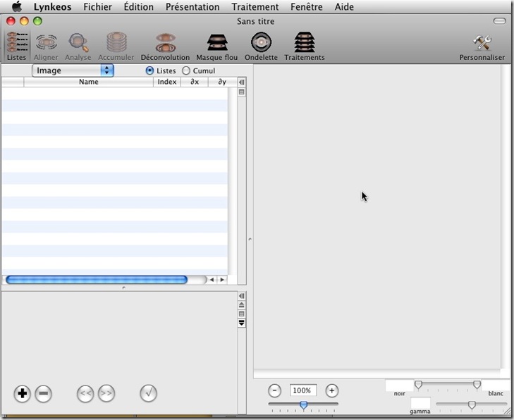Open the Masque flou tool
This screenshot has height=420, width=514.
pos(216,47)
